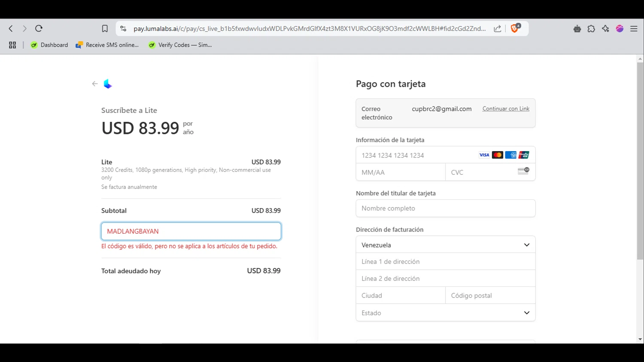Open the apps grid in bookmarks bar
Viewport: 644px width, 362px height.
(12, 45)
